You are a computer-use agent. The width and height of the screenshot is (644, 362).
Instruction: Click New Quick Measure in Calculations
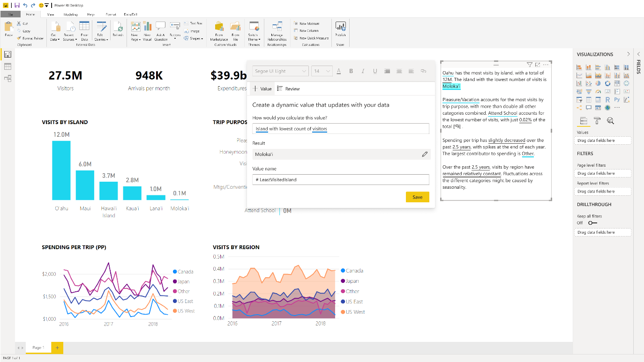314,38
